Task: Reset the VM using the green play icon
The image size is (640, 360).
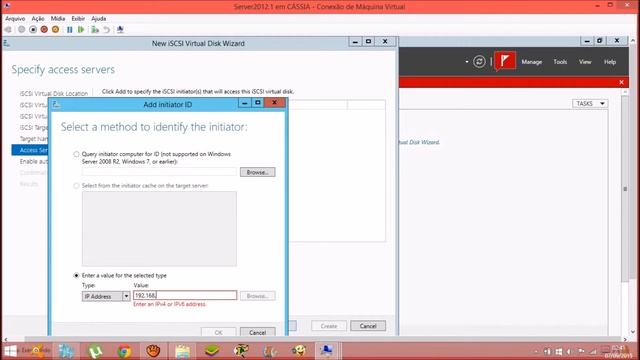Action: click(x=81, y=30)
